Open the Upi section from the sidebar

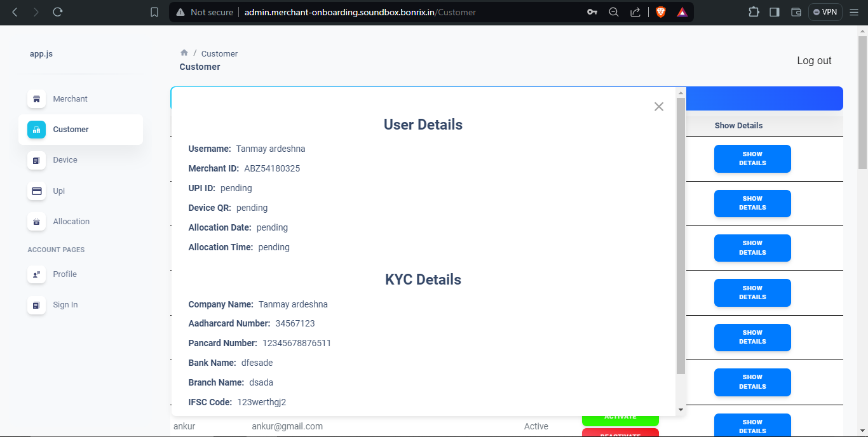pos(36,191)
